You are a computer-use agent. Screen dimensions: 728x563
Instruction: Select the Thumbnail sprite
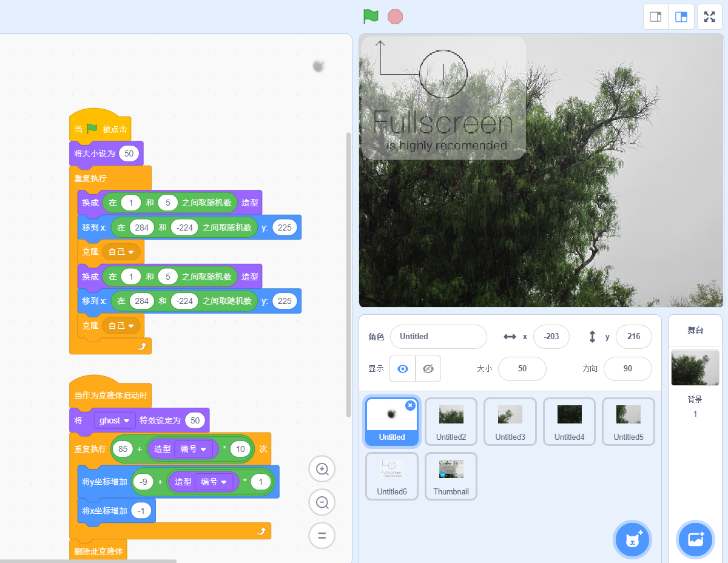point(451,476)
